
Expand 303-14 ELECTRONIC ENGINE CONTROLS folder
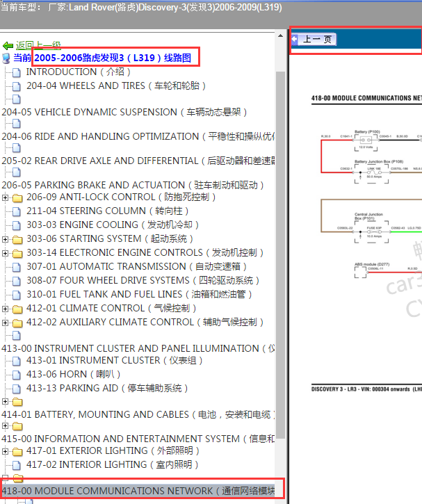tap(5, 253)
